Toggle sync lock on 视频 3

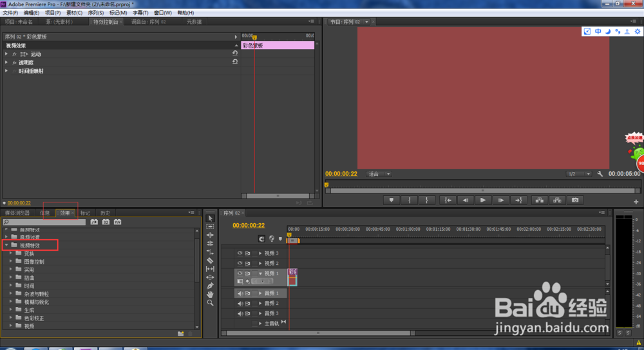[x=247, y=253]
